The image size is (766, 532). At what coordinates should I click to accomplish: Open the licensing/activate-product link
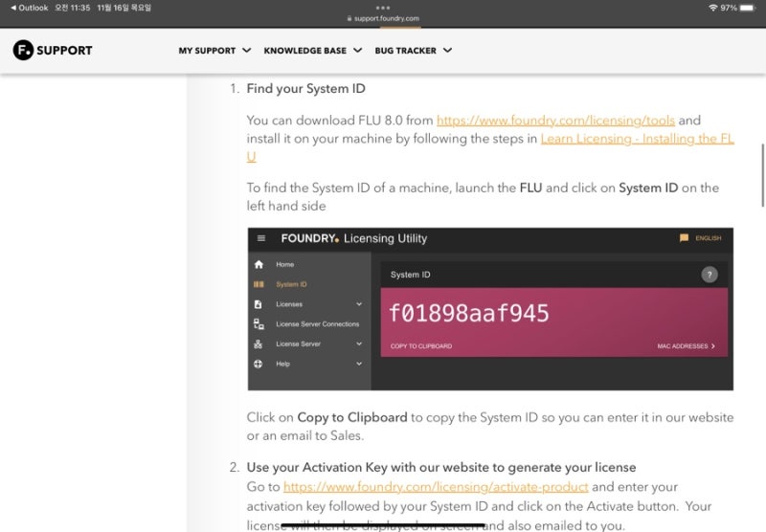coord(436,487)
